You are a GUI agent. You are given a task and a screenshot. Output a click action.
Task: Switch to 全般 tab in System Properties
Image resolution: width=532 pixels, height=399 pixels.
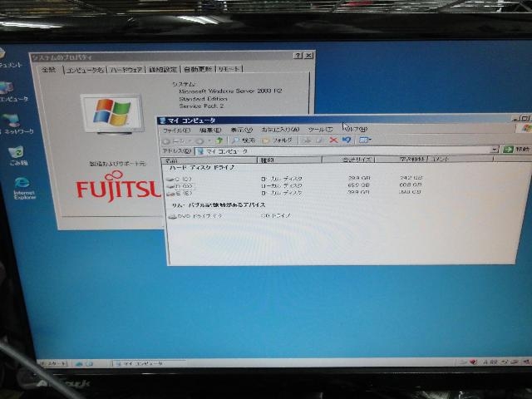point(49,70)
